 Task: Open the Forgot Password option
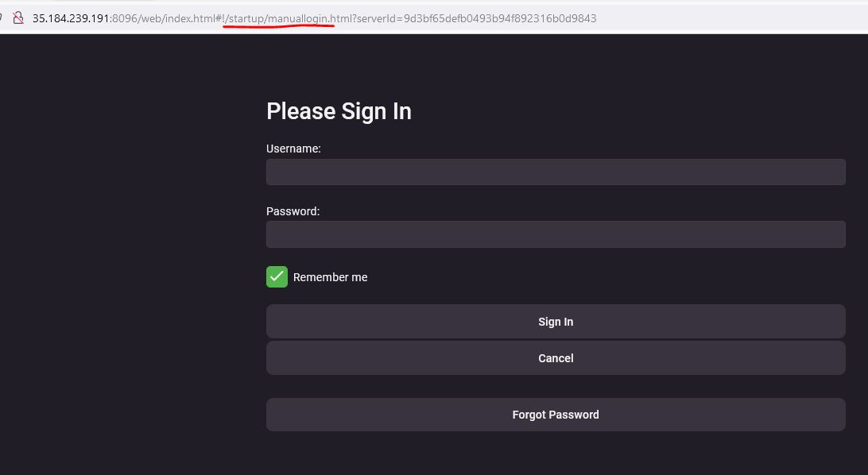(555, 415)
